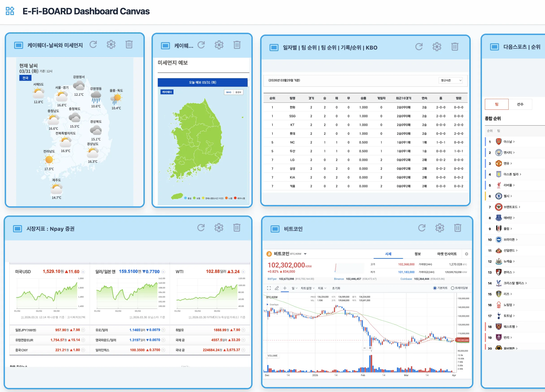Select the 트레이딩뷰 radio button
This screenshot has height=392, width=545.
pyautogui.click(x=453, y=288)
